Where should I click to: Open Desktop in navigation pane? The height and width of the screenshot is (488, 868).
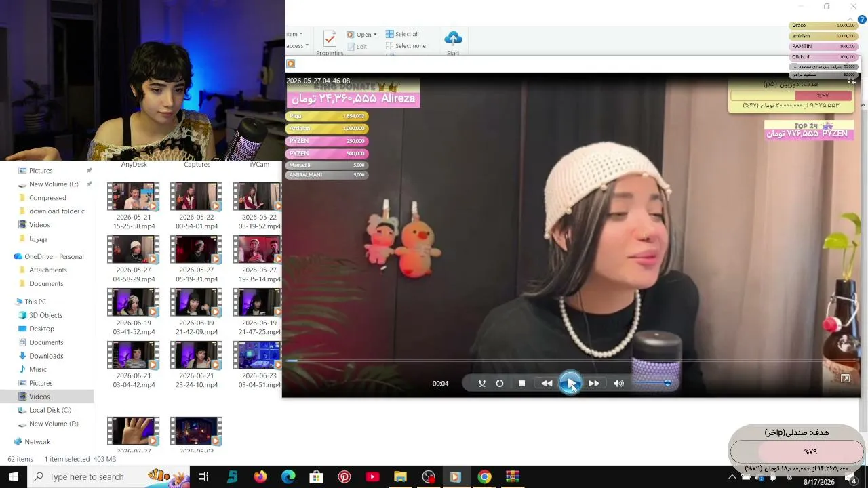pos(41,329)
